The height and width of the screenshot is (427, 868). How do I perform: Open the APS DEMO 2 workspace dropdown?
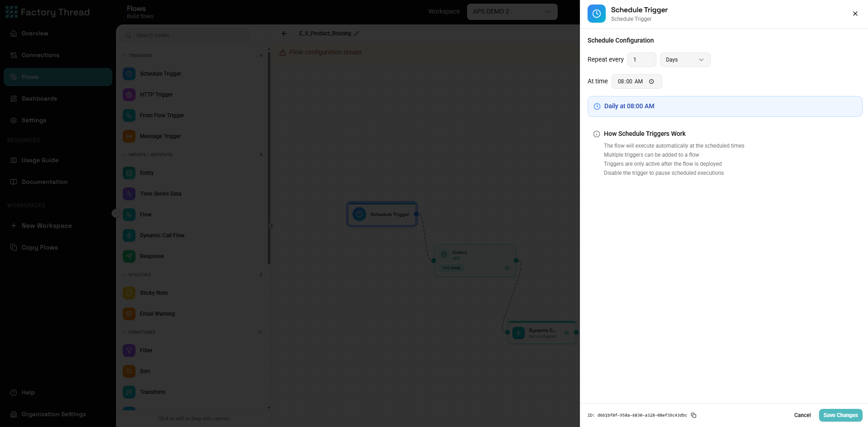512,11
